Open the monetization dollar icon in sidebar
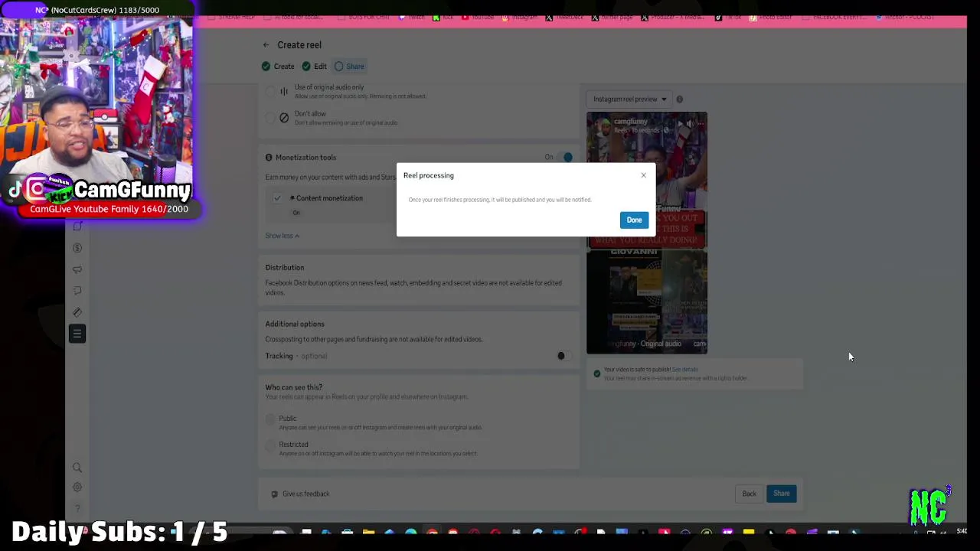This screenshot has width=980, height=551. [77, 248]
